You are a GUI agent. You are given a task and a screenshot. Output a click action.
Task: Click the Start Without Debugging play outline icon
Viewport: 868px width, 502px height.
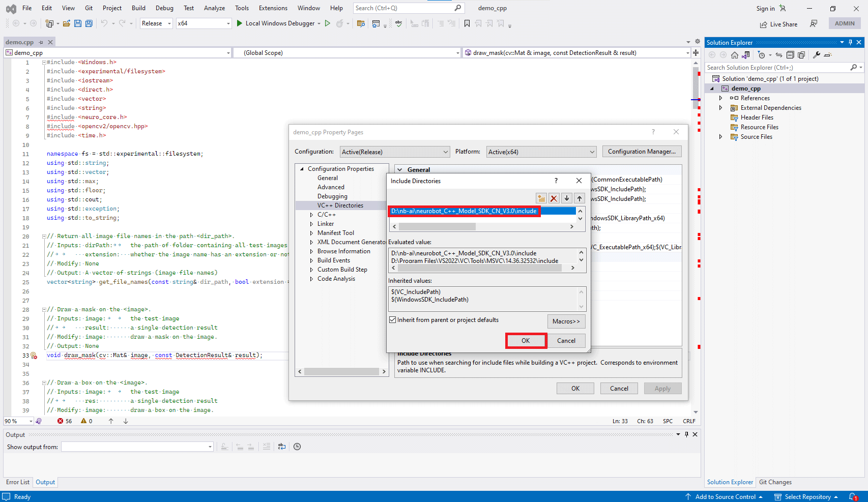pos(328,23)
